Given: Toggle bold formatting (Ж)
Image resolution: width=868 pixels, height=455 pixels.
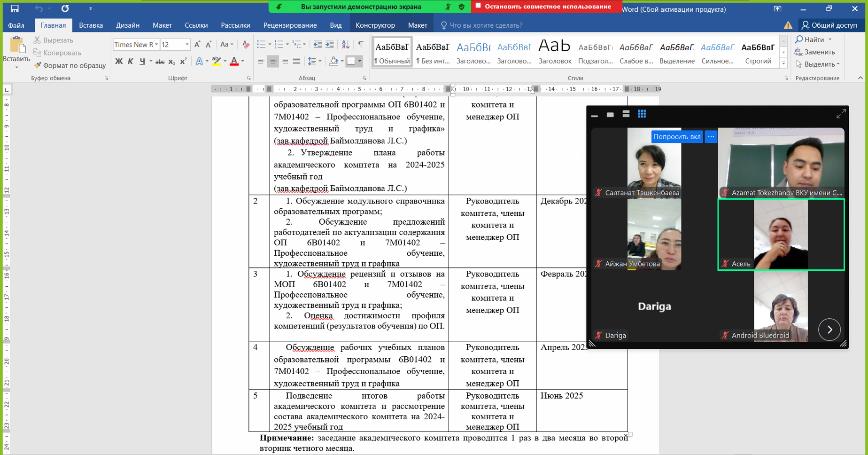Looking at the screenshot, I should click(x=119, y=61).
